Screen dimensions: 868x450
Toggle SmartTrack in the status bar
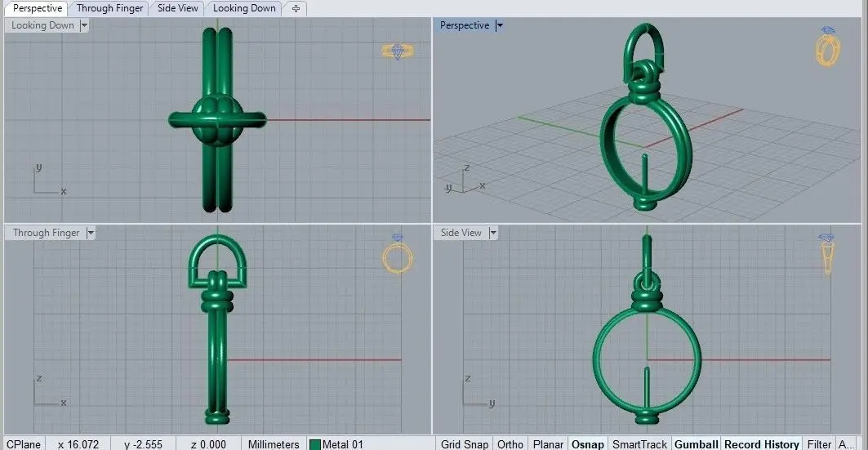[x=639, y=444]
